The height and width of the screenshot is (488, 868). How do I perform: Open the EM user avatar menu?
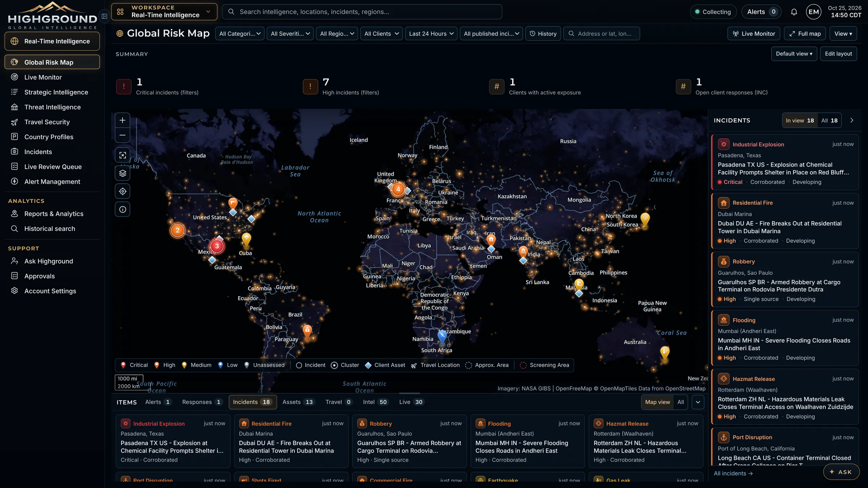tap(814, 12)
